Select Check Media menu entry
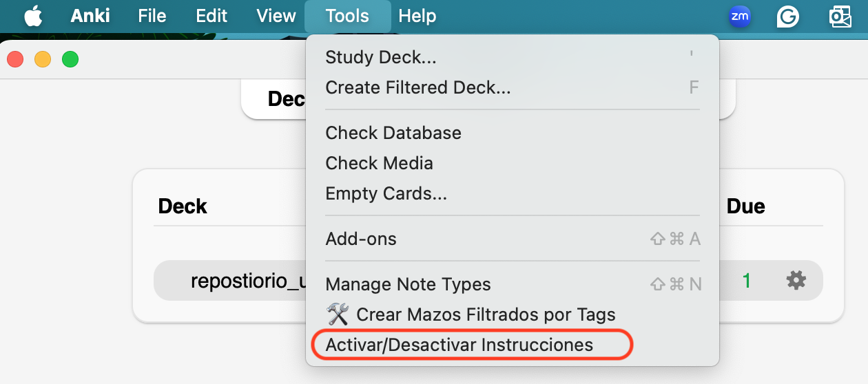The height and width of the screenshot is (384, 868). pos(379,163)
